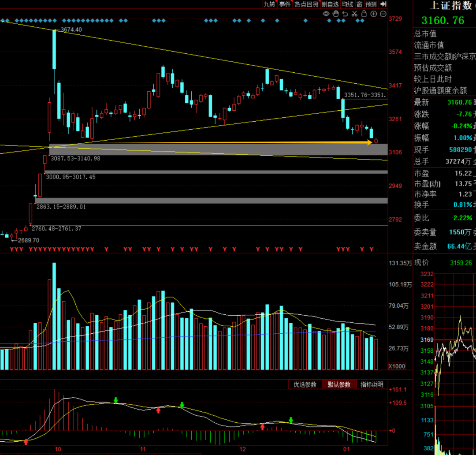
Task: Zoom out with the minus circle icon
Action: [x=383, y=14]
